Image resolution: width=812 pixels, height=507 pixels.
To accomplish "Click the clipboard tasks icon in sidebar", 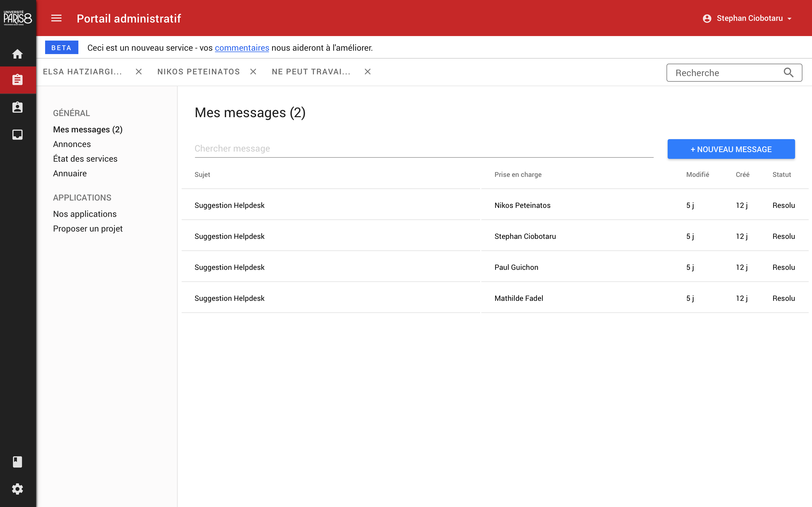I will 17,80.
